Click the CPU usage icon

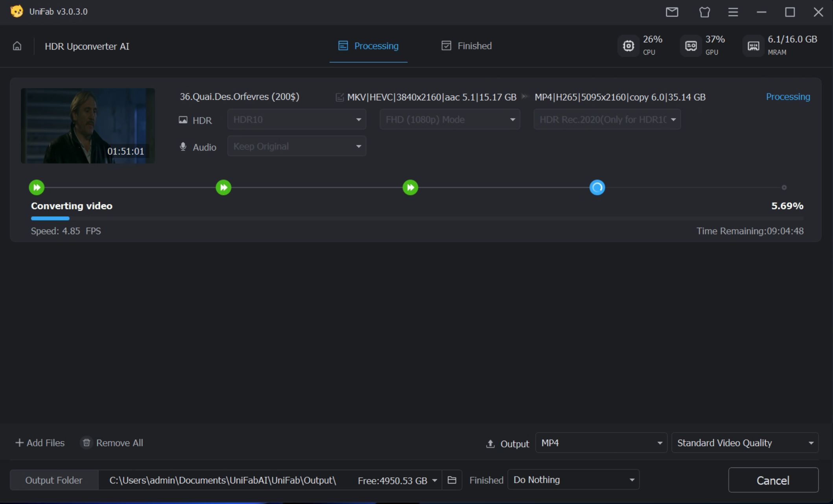pos(628,46)
